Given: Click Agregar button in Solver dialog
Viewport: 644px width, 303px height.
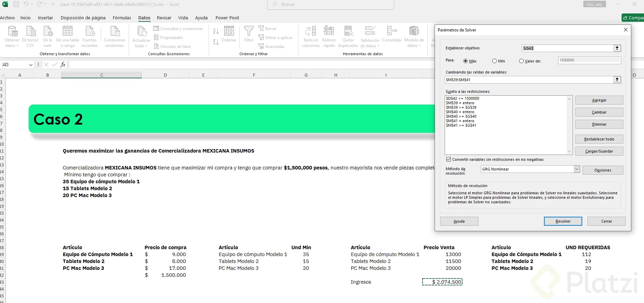Looking at the screenshot, I should 599,100.
